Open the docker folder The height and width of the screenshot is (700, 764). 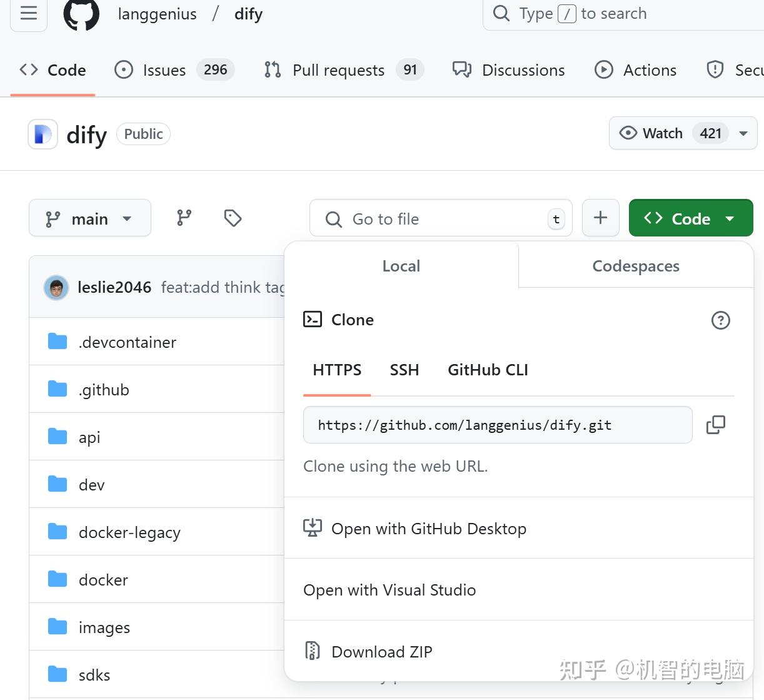coord(103,580)
